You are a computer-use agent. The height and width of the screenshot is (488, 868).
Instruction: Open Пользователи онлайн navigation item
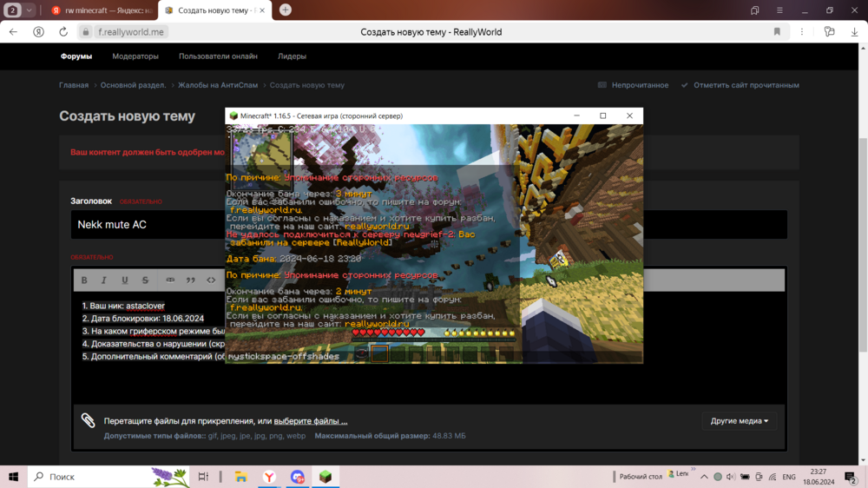pyautogui.click(x=218, y=56)
